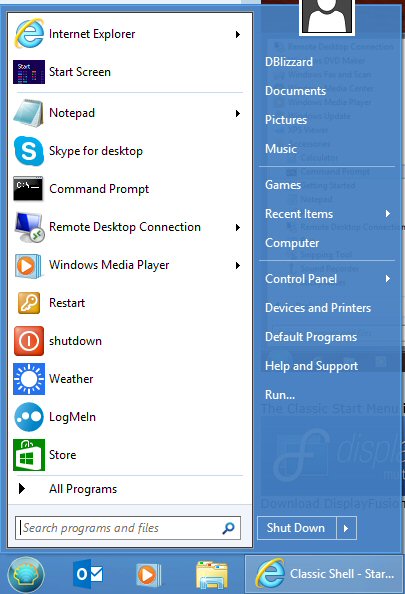Open Computer menu entry
405x594 pixels.
[292, 243]
